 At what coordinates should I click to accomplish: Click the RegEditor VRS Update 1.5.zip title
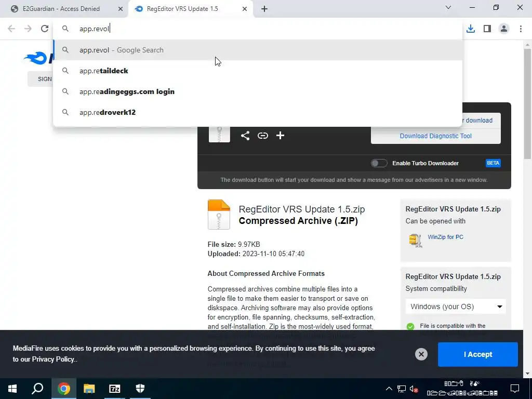coord(302,209)
